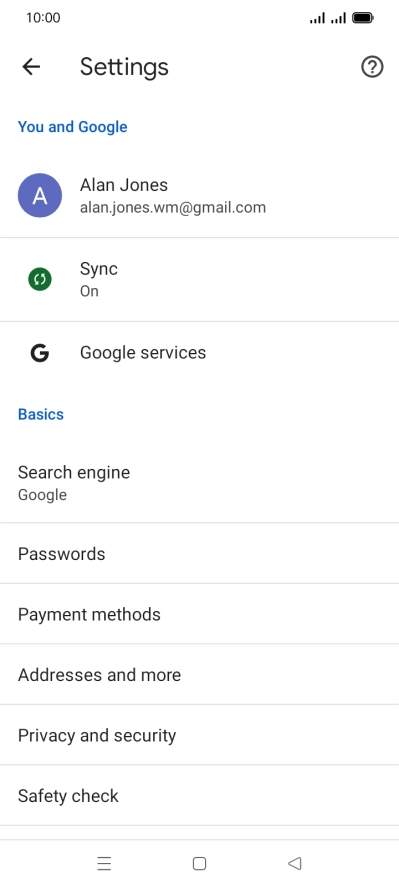Open Addresses and more

tap(199, 674)
